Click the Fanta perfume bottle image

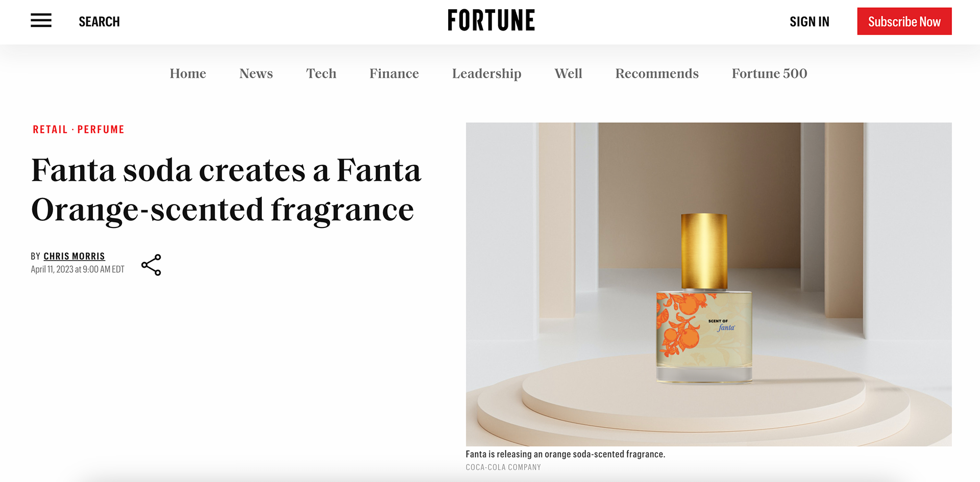point(708,284)
